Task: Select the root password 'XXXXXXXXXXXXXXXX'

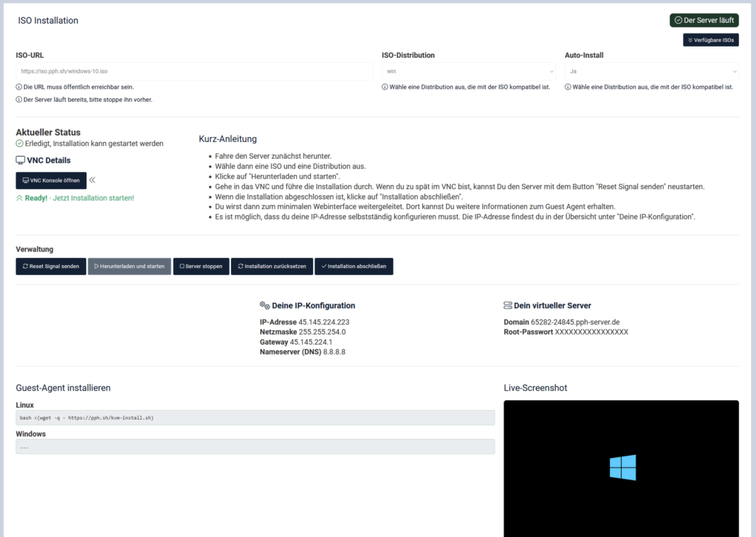Action: click(591, 332)
